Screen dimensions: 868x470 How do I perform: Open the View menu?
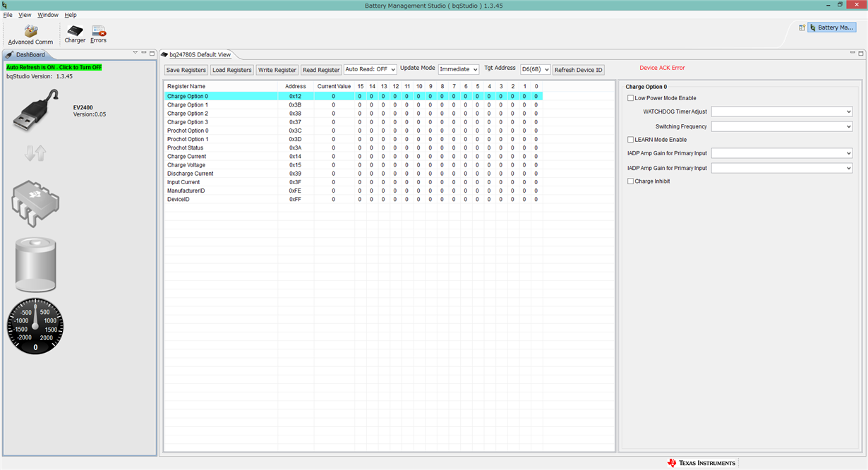pos(25,15)
